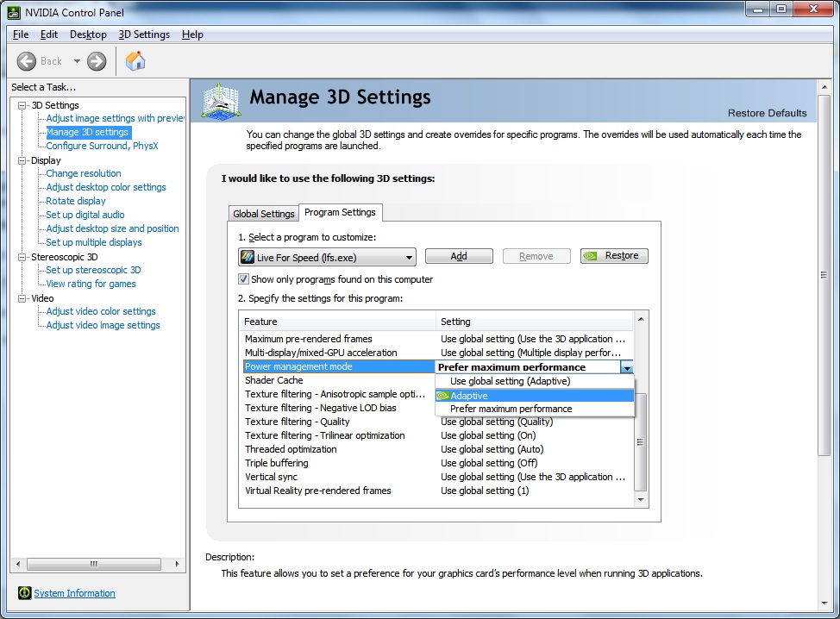
Task: Select the Threaded optimization row
Action: (436, 449)
